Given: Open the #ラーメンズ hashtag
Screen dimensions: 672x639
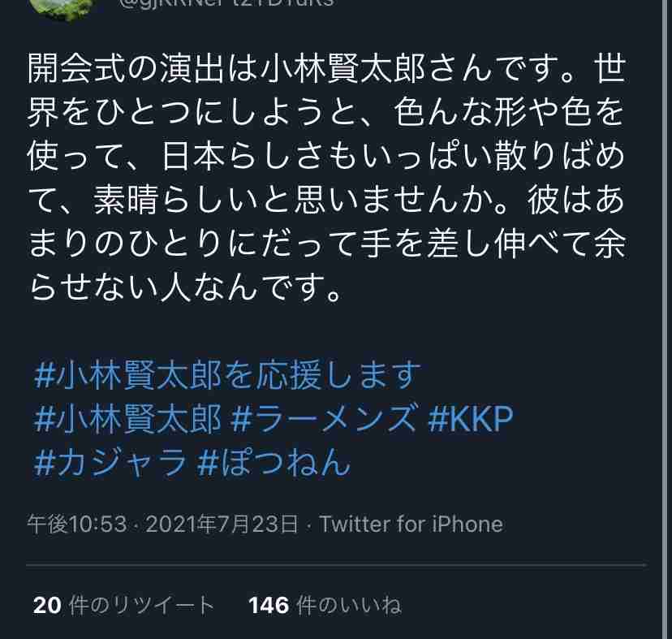Looking at the screenshot, I should (x=324, y=419).
